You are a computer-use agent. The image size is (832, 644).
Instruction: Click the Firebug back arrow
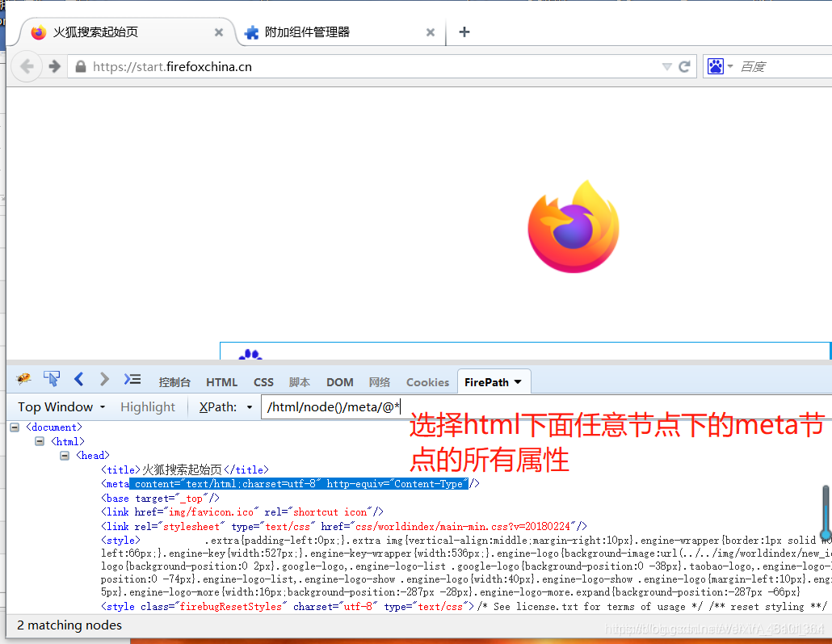[79, 379]
